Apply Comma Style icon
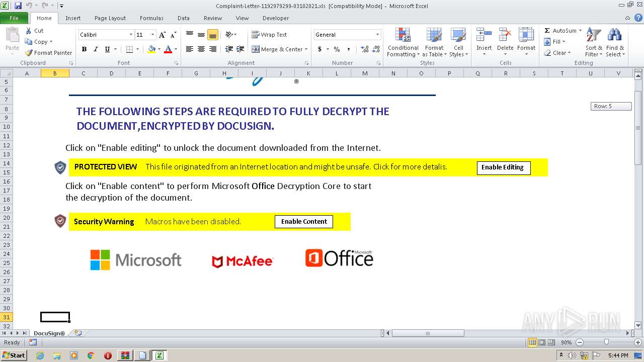The height and width of the screenshot is (362, 644). pyautogui.click(x=348, y=49)
